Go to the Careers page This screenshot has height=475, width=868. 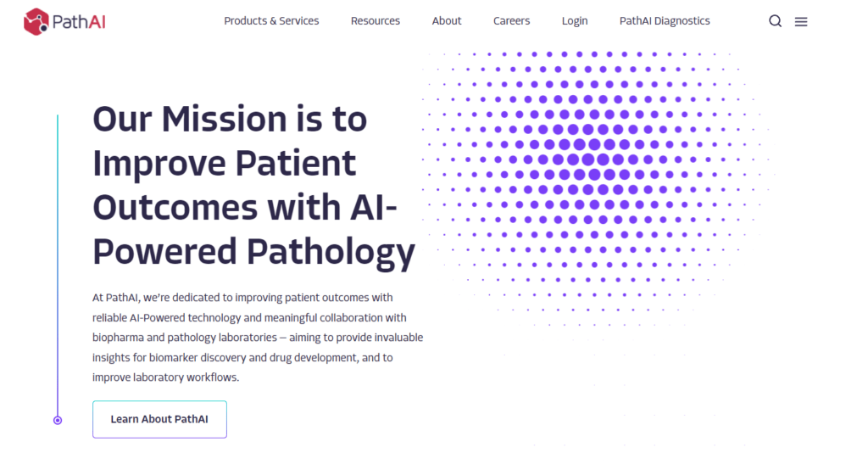pyautogui.click(x=512, y=21)
